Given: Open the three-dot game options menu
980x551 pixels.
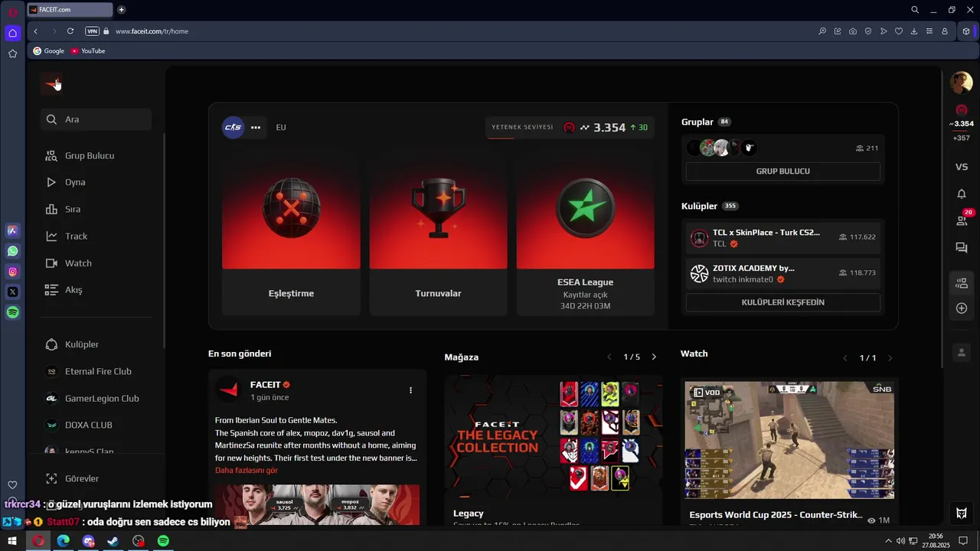Looking at the screenshot, I should point(256,128).
